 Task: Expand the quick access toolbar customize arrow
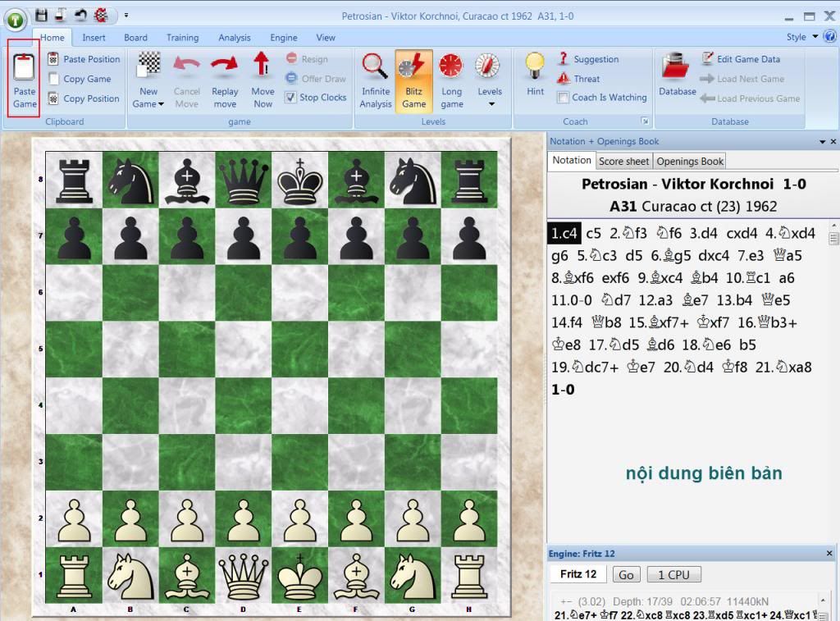tap(126, 15)
